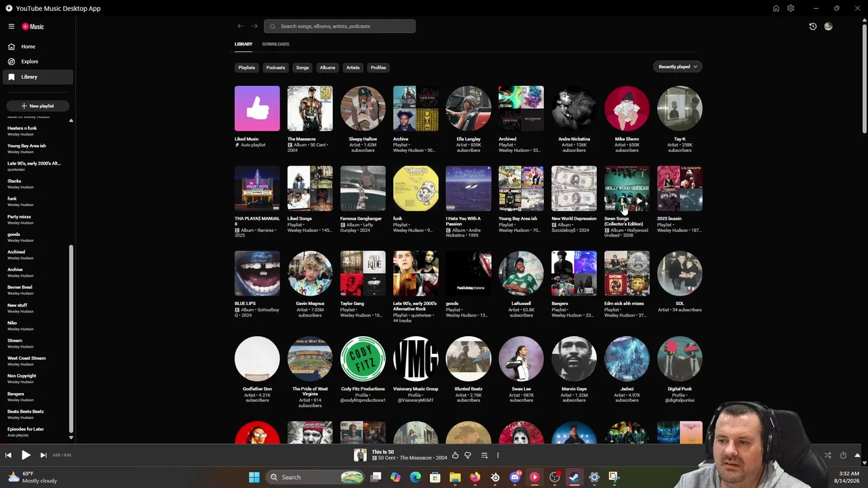Expand the player page arrow

pos(857,455)
